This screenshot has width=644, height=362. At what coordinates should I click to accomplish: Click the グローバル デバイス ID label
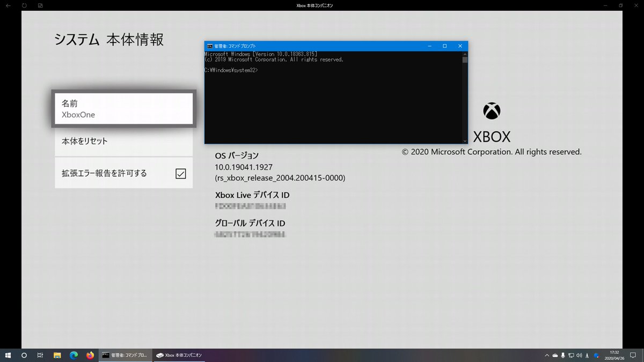(250, 223)
